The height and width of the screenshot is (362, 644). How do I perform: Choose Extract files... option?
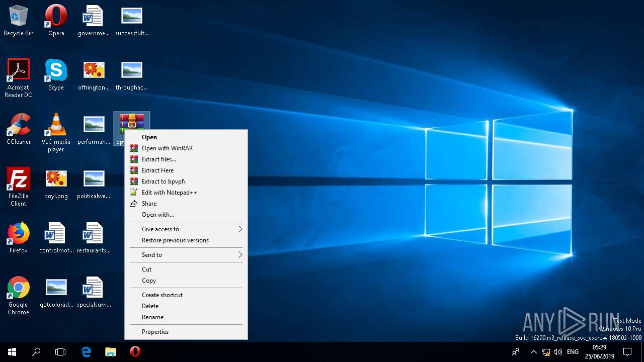tap(186, 159)
